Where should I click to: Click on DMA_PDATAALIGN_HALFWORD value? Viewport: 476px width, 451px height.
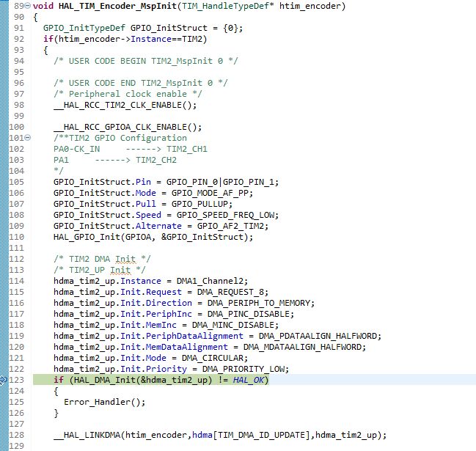pos(318,336)
